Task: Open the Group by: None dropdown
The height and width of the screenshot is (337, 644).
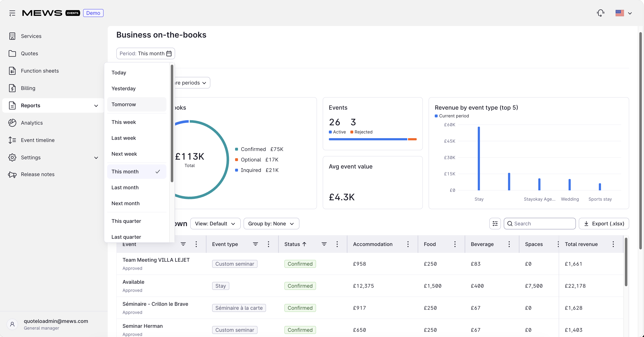Action: (x=271, y=224)
